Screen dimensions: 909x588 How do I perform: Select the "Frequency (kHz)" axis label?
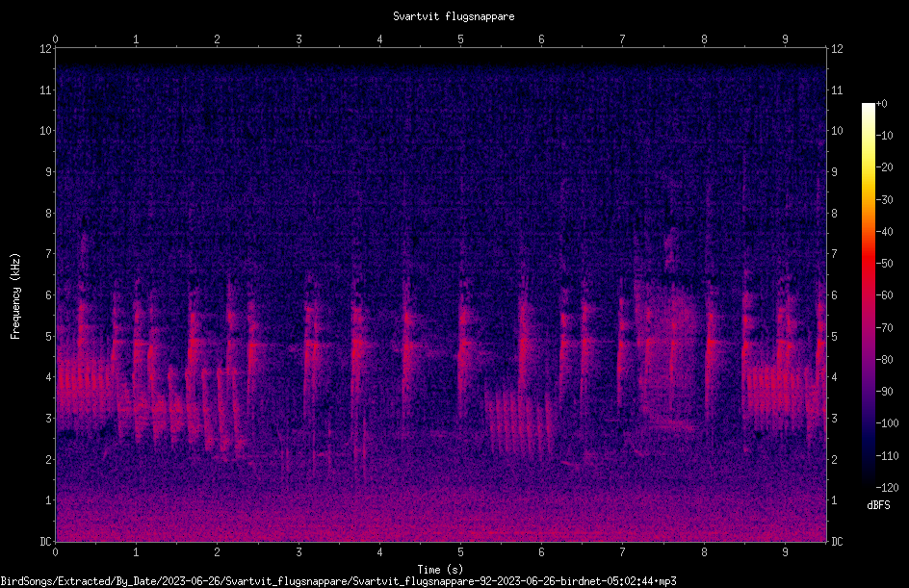pyautogui.click(x=15, y=295)
